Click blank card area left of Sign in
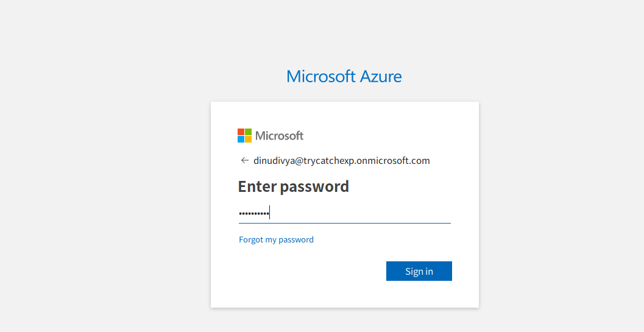Screen dimensions: 644x332 [x=308, y=271]
